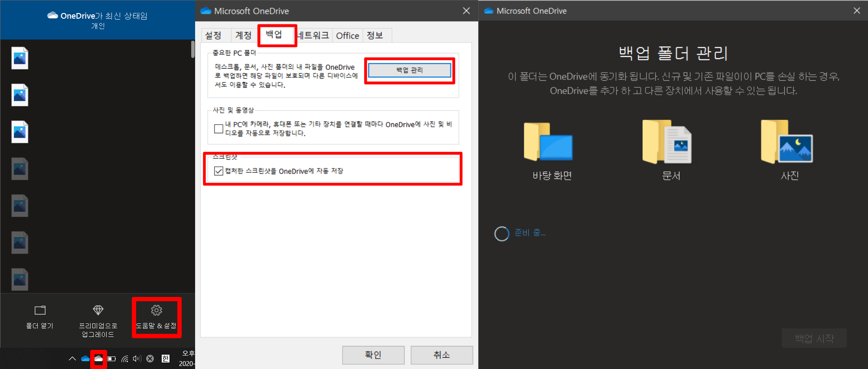Select the 사진 folder icon

pyautogui.click(x=786, y=142)
